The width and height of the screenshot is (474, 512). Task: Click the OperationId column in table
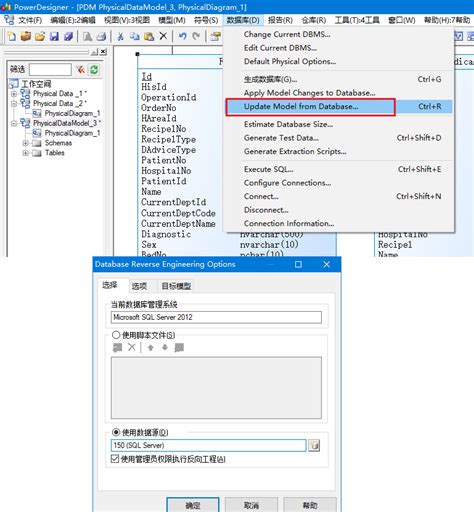(169, 98)
